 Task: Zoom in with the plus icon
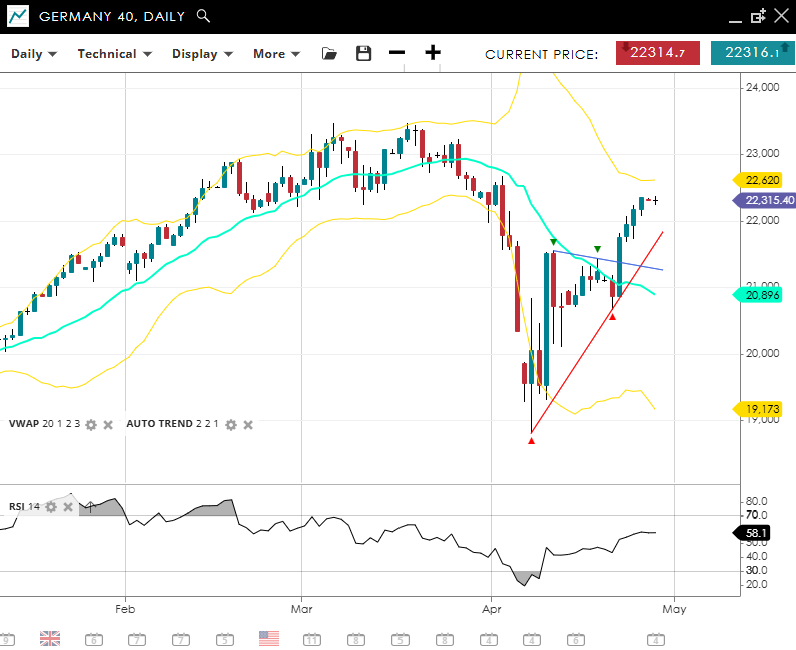click(433, 54)
